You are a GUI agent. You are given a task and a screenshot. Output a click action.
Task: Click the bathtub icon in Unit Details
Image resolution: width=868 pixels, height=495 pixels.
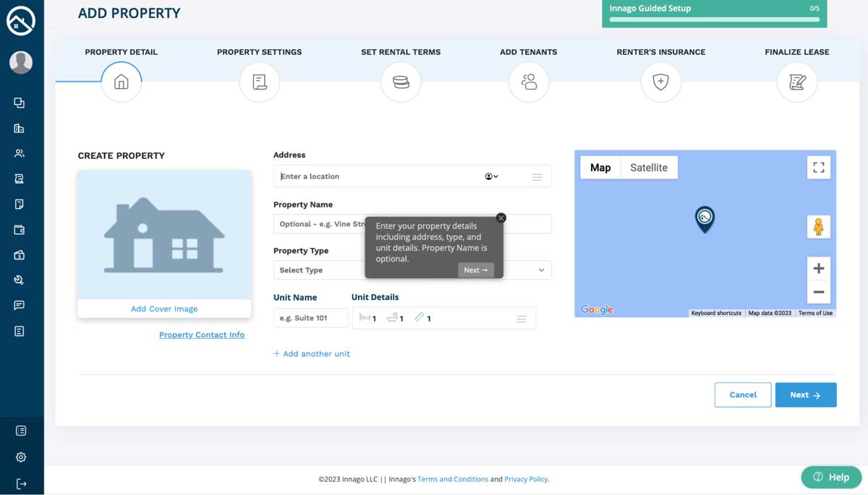pos(394,317)
